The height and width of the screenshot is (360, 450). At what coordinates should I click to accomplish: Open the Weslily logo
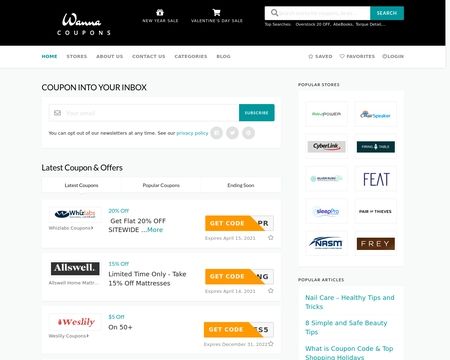[75, 322]
